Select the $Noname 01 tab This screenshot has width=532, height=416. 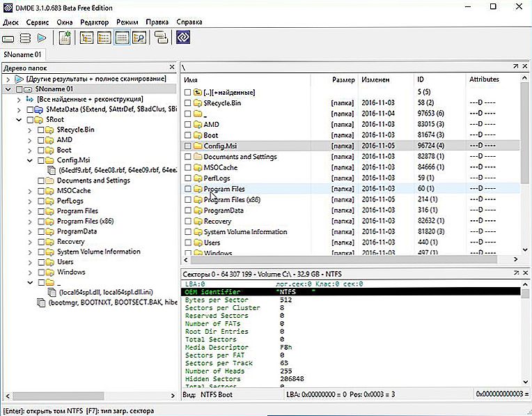click(22, 54)
